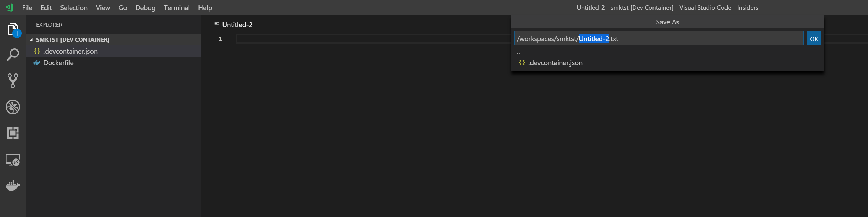Open the Search view

[13, 55]
